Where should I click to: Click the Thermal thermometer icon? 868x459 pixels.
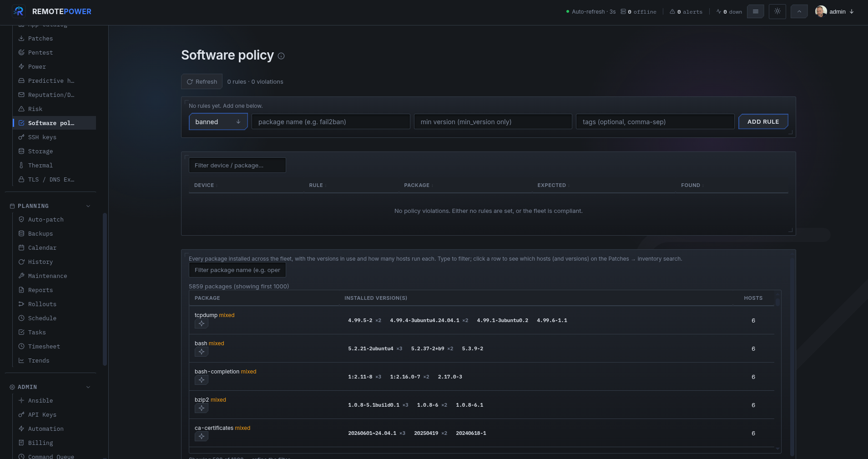point(21,165)
